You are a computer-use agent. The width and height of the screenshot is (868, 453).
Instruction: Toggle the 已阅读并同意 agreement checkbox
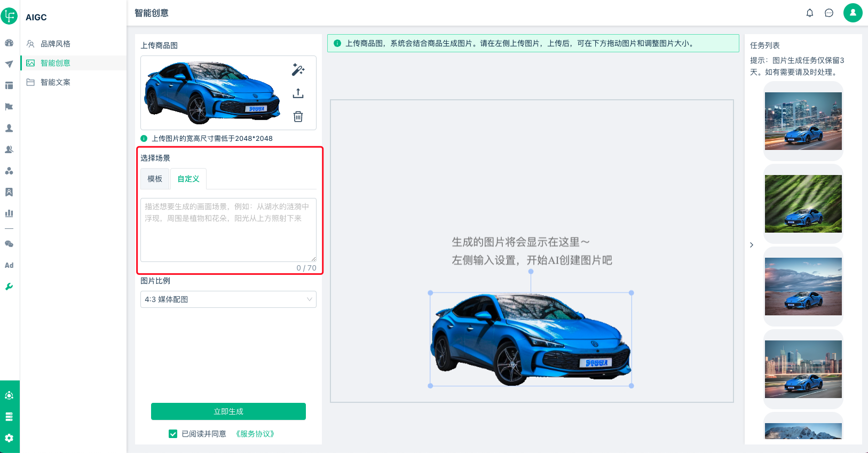(173, 434)
